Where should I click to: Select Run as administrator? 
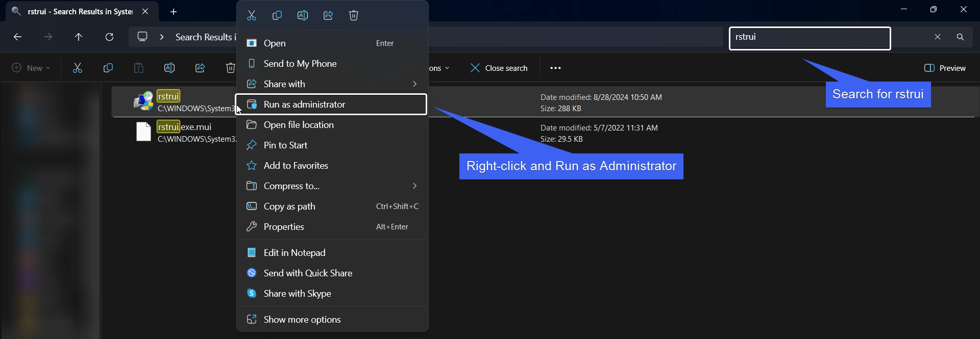pos(332,105)
